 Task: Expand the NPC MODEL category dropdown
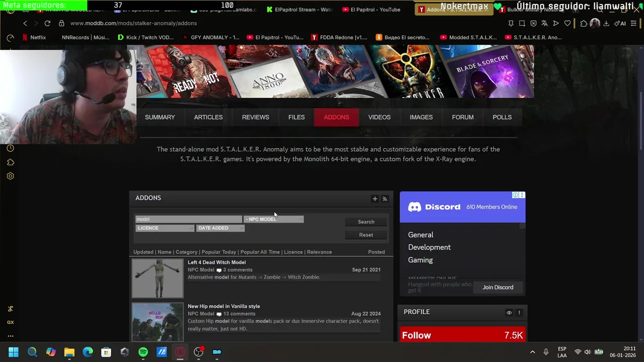click(274, 219)
